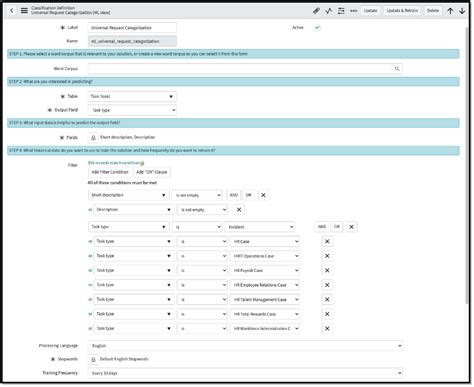The width and height of the screenshot is (474, 387).
Task: Click AND button on Incident row
Action: tap(322, 227)
